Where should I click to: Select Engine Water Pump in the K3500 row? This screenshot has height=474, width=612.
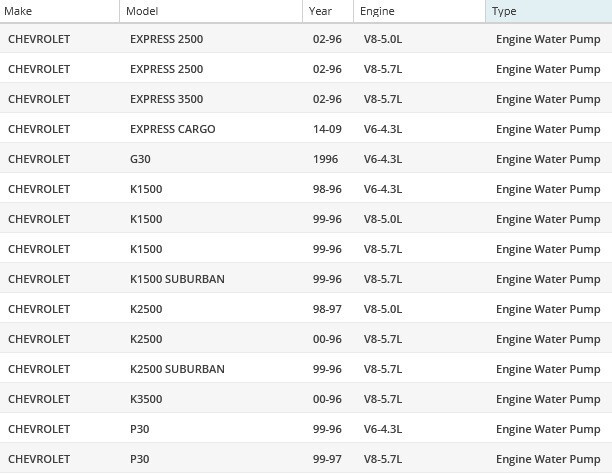[x=548, y=399]
